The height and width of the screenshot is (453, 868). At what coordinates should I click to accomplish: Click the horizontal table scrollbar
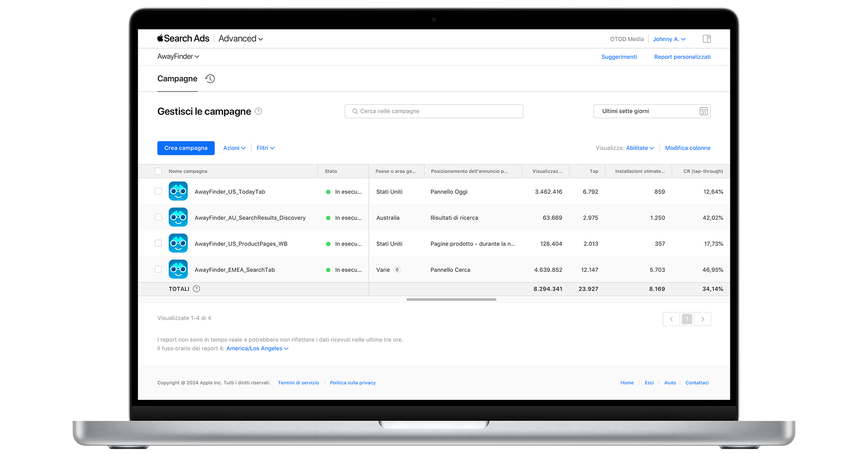click(x=451, y=299)
